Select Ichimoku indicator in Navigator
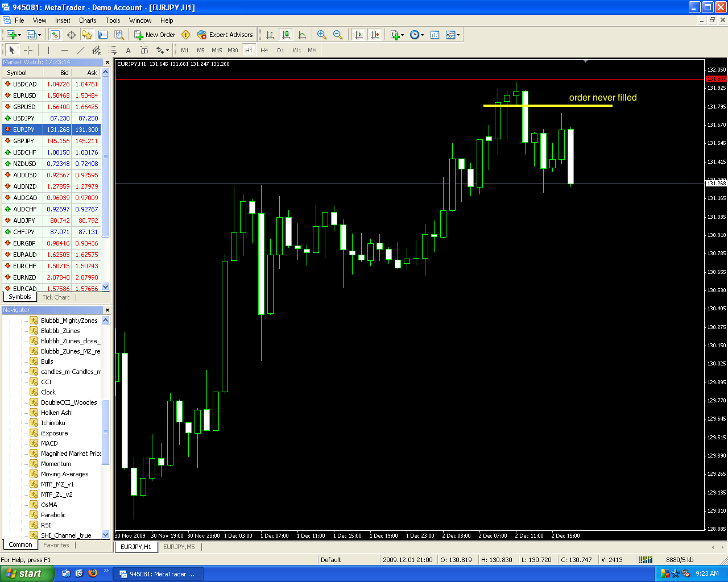The image size is (728, 582). (x=53, y=423)
